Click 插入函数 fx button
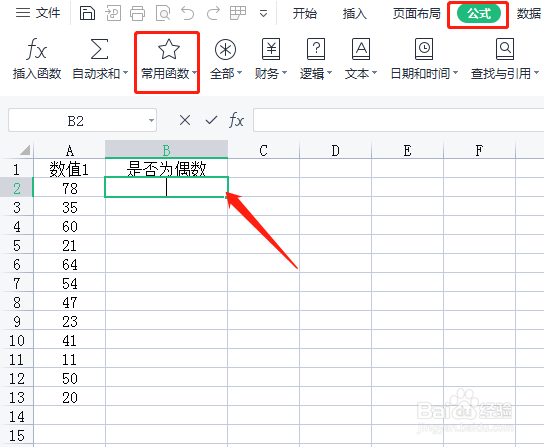Viewport: 544px width, 447px height. (36, 58)
